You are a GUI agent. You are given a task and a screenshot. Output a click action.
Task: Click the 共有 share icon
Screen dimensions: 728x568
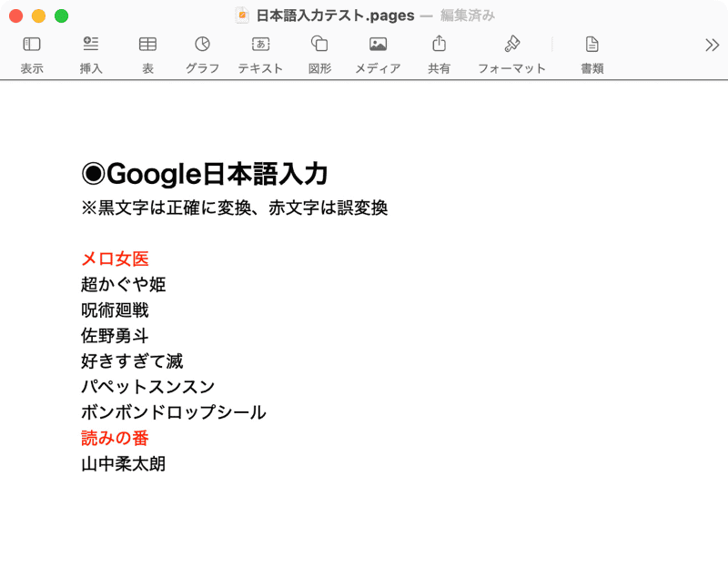click(x=439, y=44)
